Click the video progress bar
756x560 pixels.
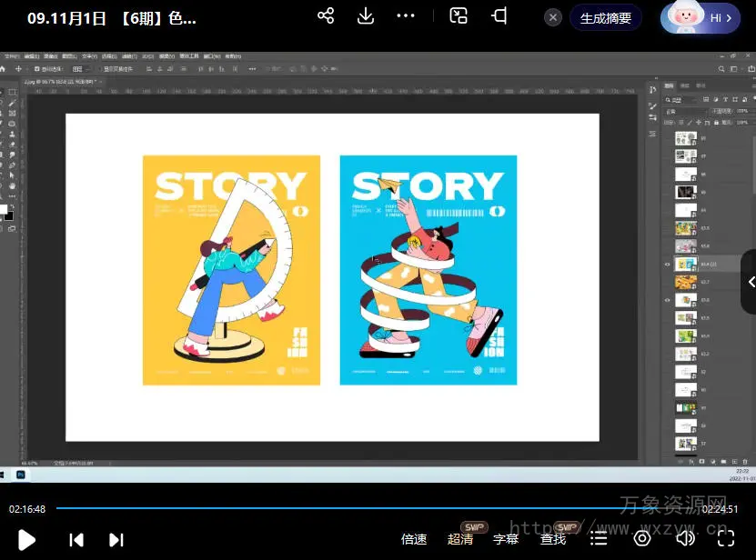click(364, 508)
